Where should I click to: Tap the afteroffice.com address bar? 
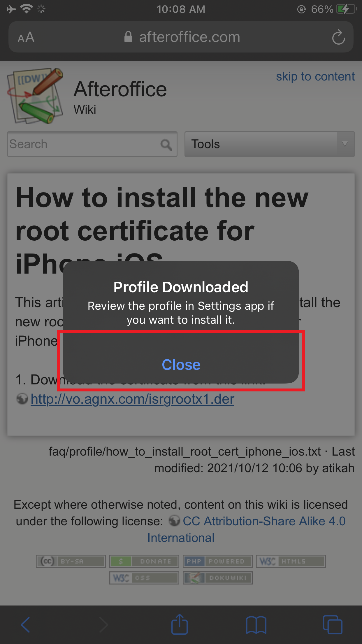(181, 37)
